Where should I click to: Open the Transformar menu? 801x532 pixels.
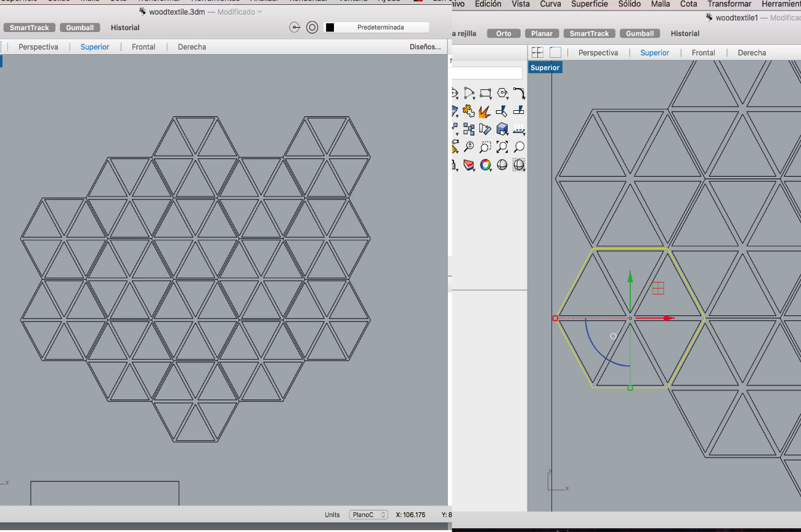coord(730,4)
